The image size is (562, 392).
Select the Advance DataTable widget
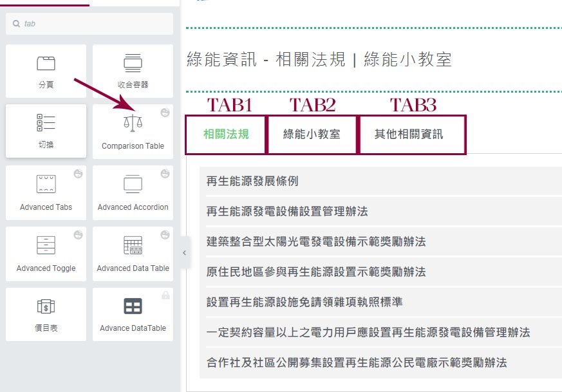(x=133, y=314)
